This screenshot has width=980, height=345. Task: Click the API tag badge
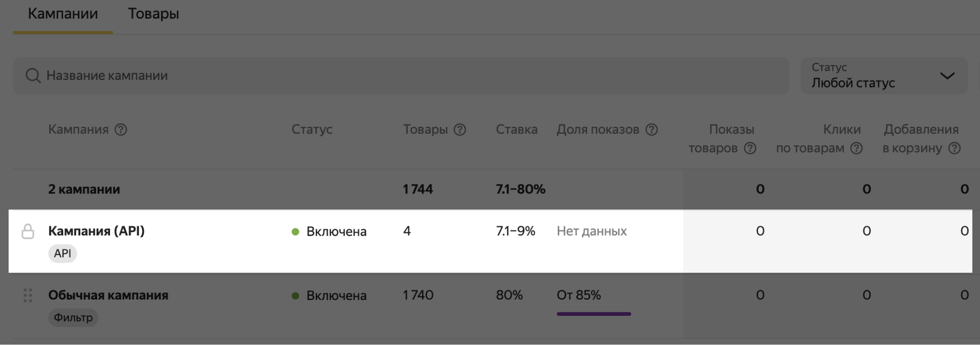(62, 253)
